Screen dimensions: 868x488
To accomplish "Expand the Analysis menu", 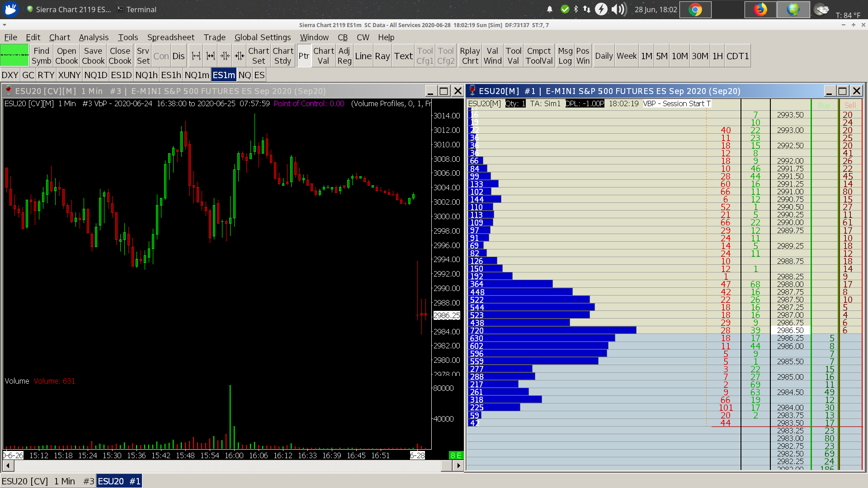I will (94, 38).
